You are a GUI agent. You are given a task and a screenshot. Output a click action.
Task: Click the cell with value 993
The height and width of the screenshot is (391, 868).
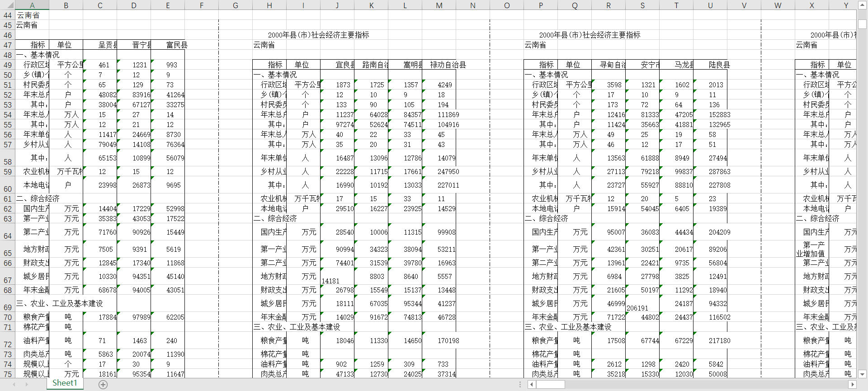click(x=168, y=65)
